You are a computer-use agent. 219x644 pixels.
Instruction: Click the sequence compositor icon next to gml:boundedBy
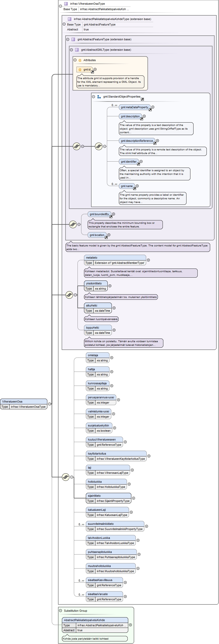coord(73,224)
